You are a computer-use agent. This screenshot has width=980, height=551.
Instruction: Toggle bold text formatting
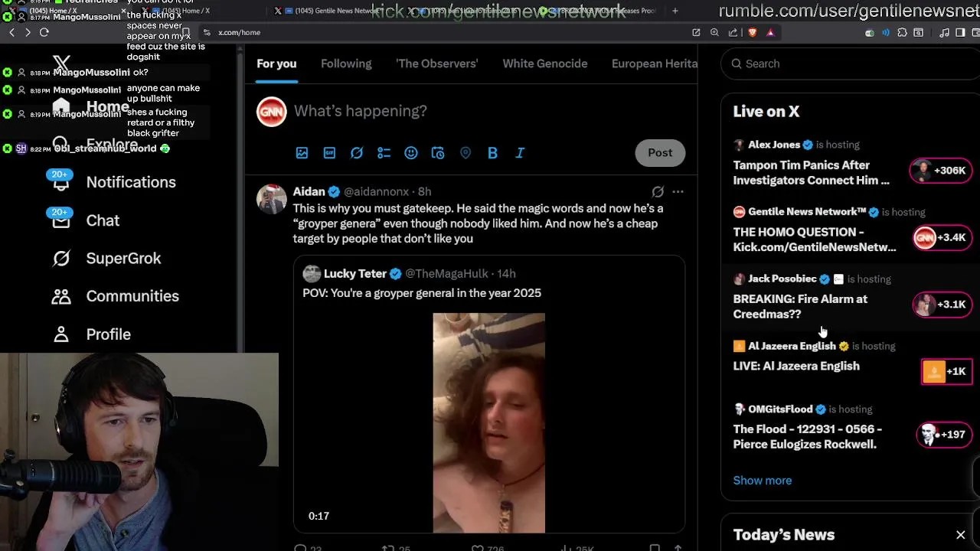pyautogui.click(x=492, y=153)
